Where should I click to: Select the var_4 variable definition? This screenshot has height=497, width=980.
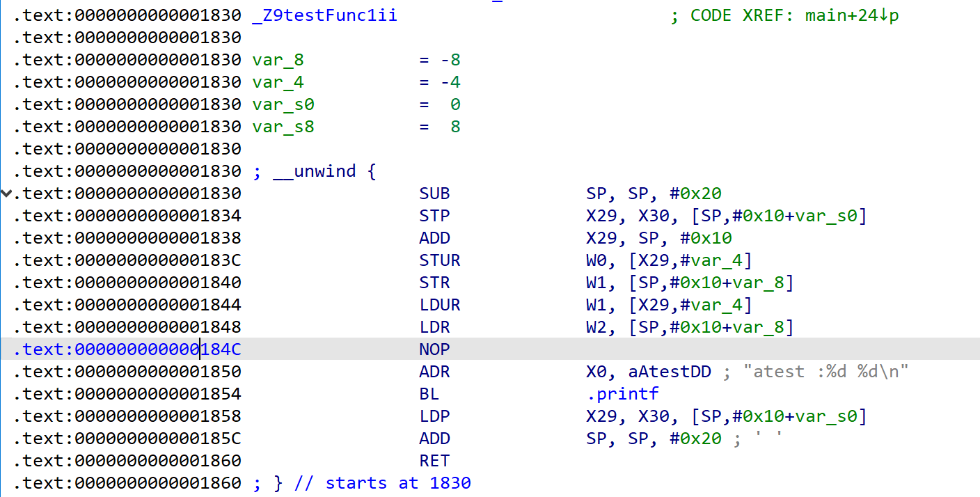tap(278, 82)
